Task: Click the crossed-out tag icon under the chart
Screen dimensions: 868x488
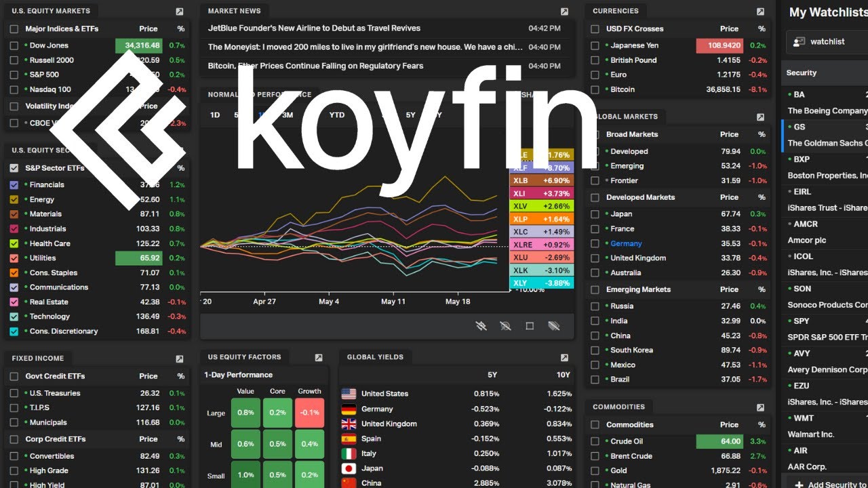Action: point(554,326)
